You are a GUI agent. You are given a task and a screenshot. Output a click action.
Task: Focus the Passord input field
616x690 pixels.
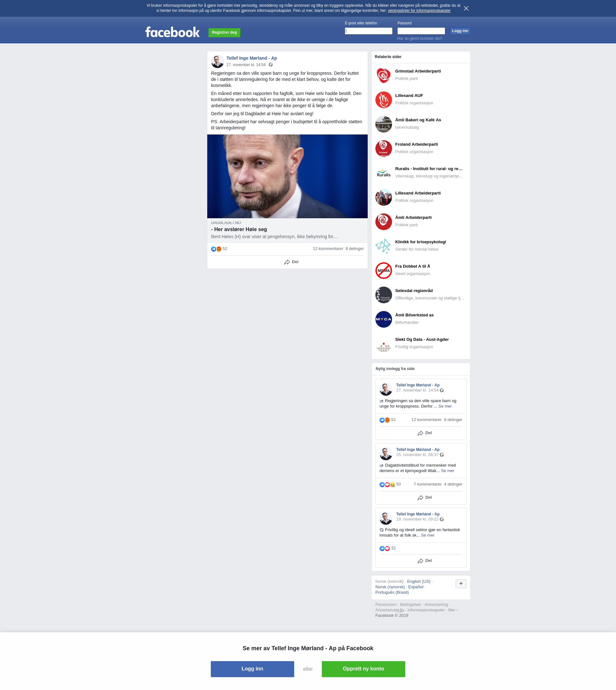pos(421,31)
